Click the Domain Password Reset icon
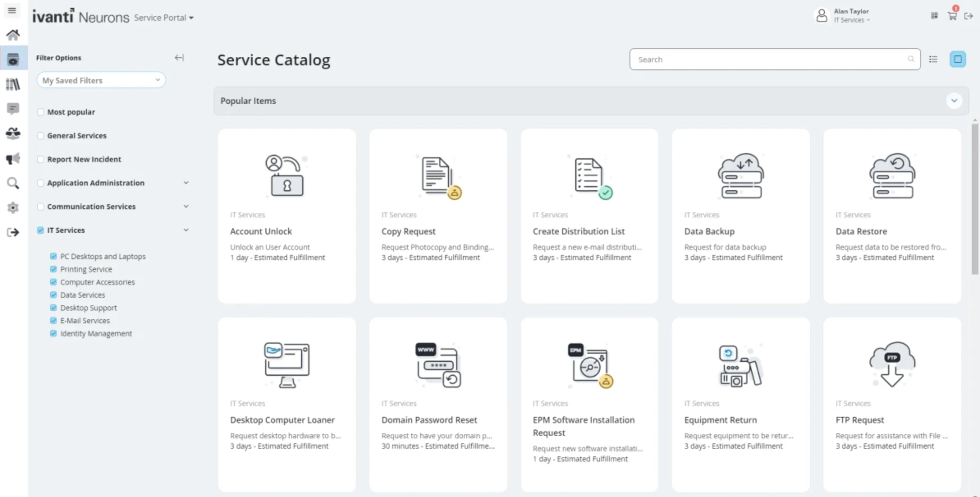The height and width of the screenshot is (497, 980). coord(438,365)
